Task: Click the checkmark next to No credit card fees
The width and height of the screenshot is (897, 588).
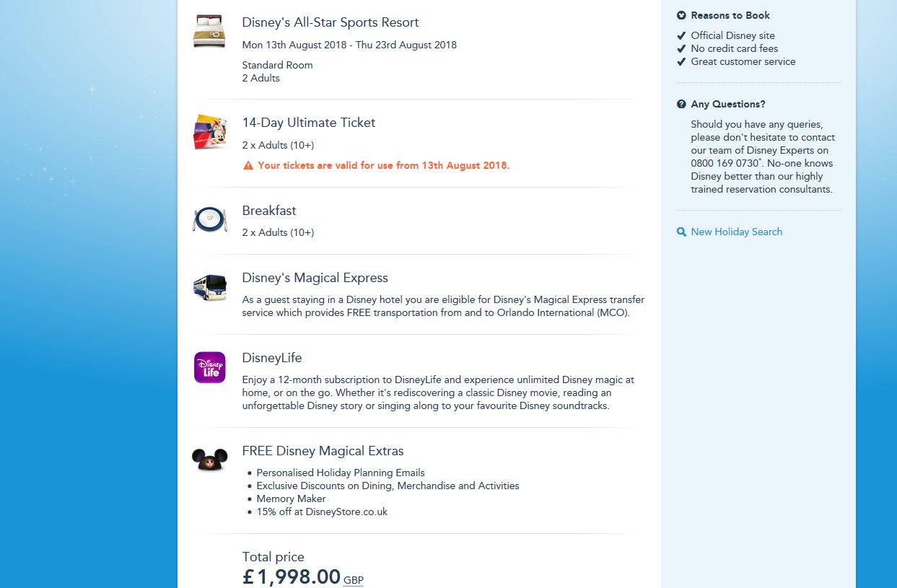Action: (x=681, y=48)
